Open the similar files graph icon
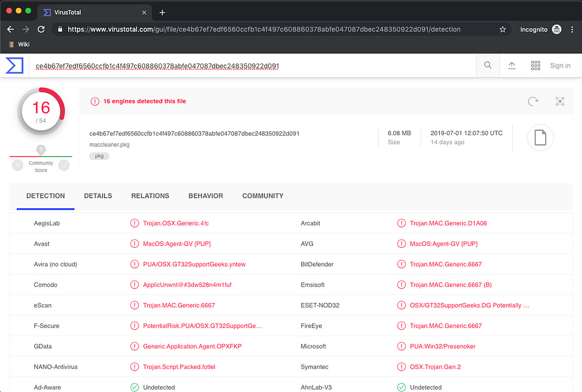This screenshot has width=582, height=392. (x=560, y=101)
